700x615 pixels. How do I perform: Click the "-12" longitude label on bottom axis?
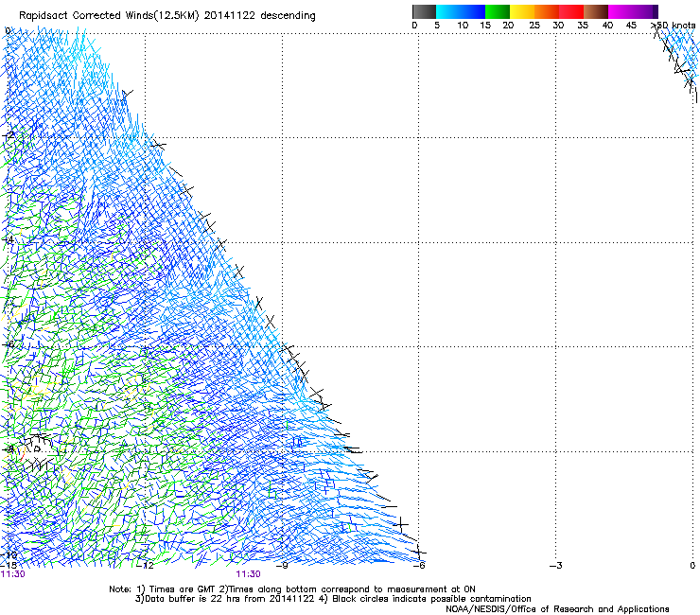click(145, 566)
